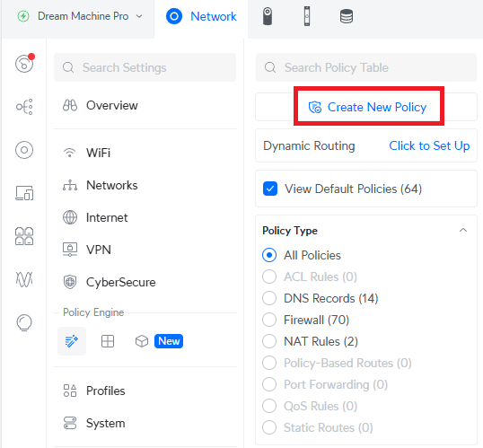Open the Dashboard icon with red notification dot
Image resolution: width=483 pixels, height=448 pixels.
coord(24,63)
